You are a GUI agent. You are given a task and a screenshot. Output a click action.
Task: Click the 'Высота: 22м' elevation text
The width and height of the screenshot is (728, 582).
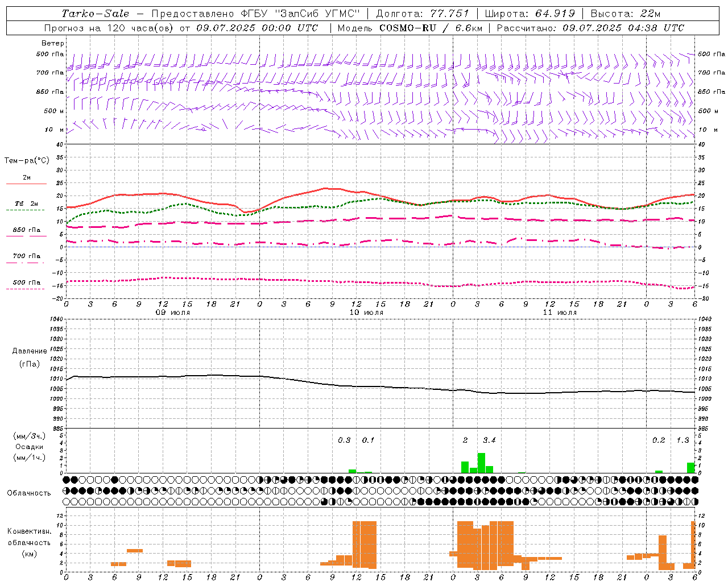point(626,14)
